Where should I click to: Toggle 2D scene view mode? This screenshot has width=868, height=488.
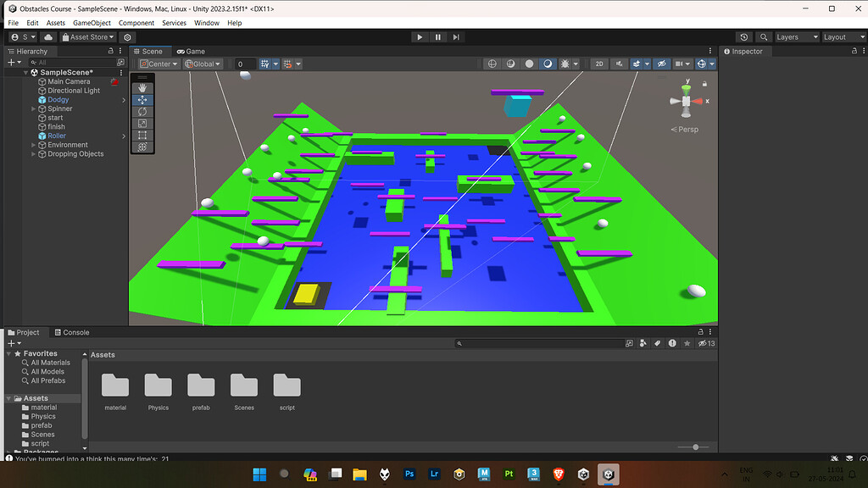[599, 64]
